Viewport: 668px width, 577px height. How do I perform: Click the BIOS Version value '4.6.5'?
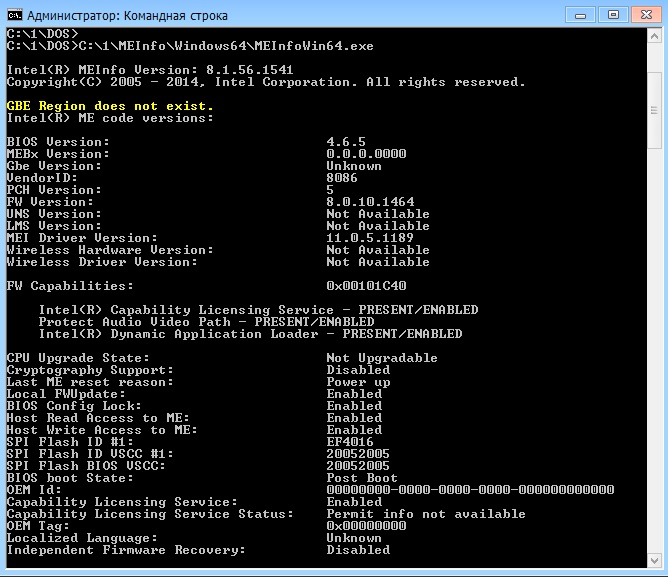(346, 141)
